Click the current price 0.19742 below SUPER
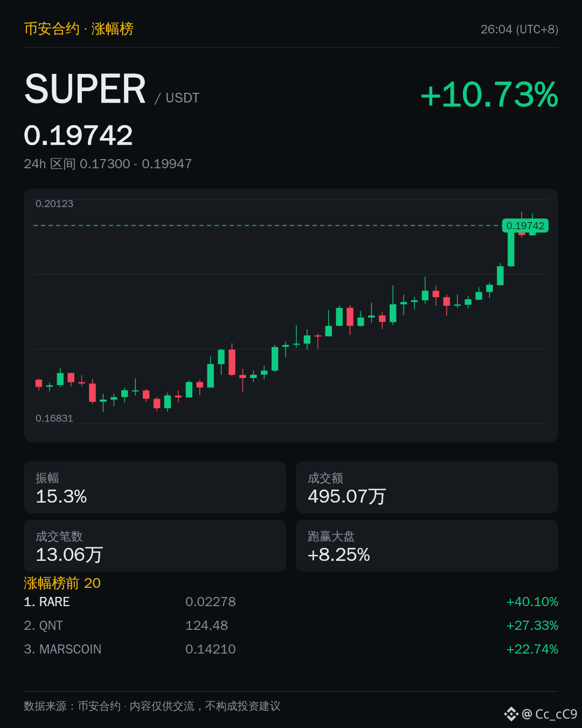This screenshot has width=582, height=728. click(x=78, y=135)
